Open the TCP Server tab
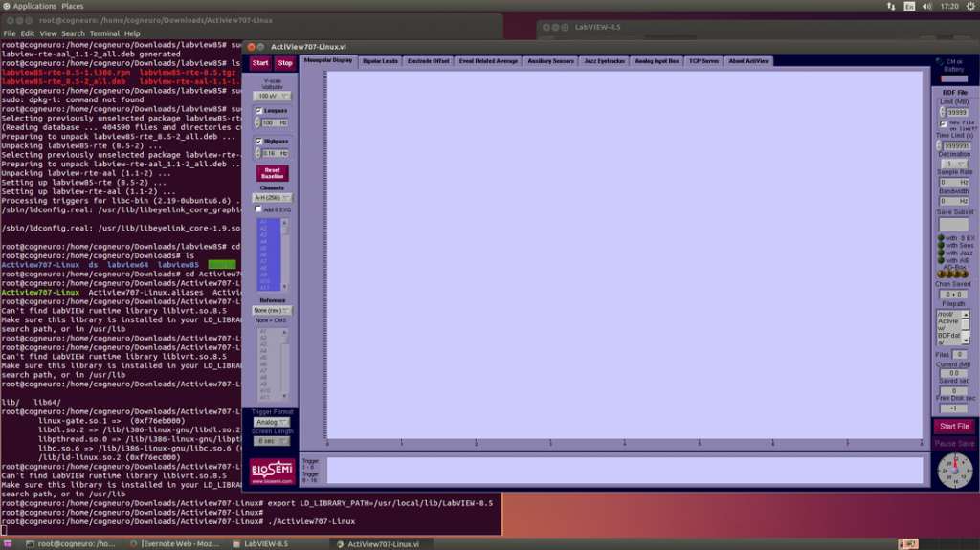980x550 pixels. (x=703, y=61)
